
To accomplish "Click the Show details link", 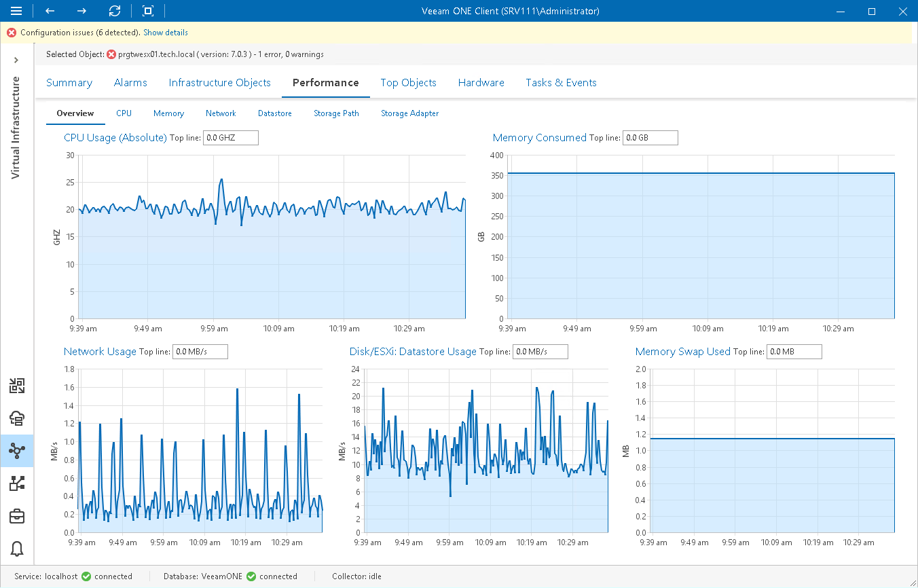I will pos(166,33).
